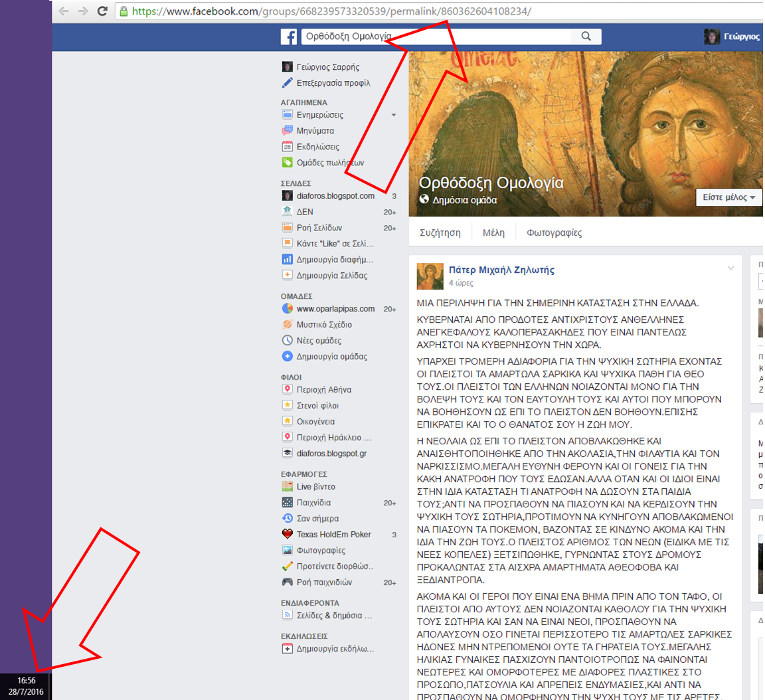Open Μηνύματα messages icon in sidebar
765x700 pixels.
[287, 131]
